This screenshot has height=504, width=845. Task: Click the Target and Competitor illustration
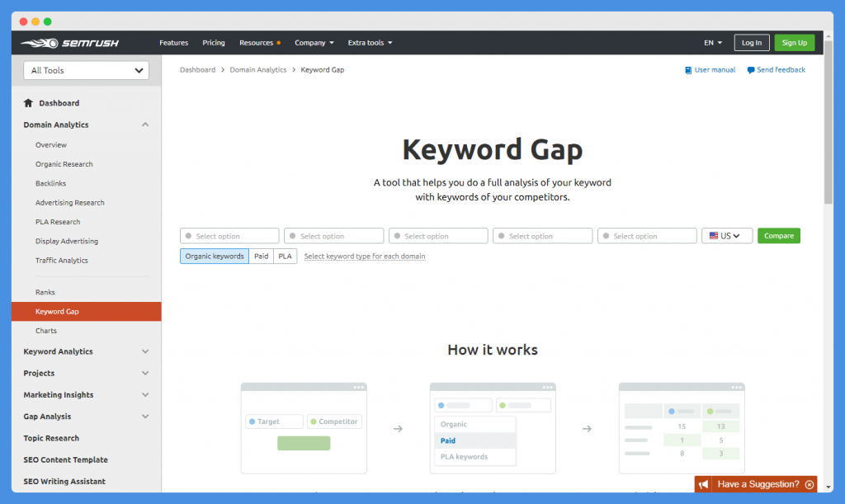(x=304, y=429)
